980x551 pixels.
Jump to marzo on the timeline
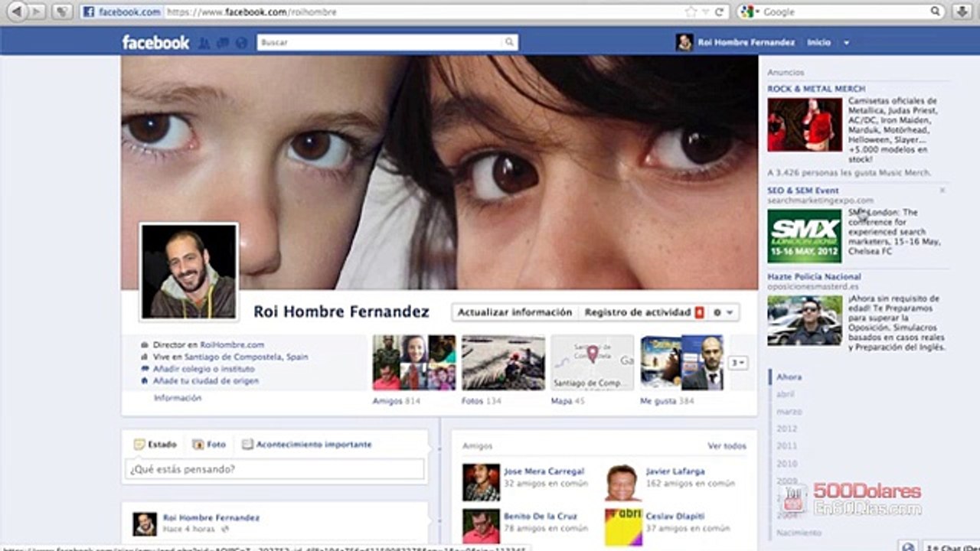click(789, 412)
